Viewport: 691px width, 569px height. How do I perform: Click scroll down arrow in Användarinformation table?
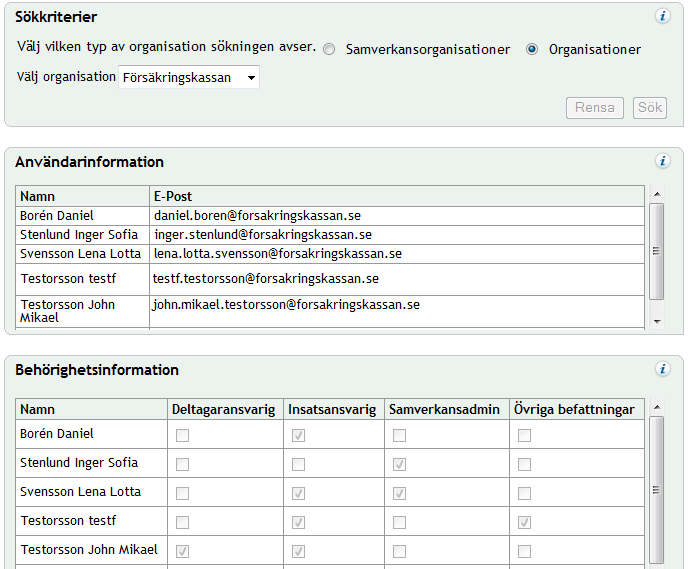click(657, 321)
